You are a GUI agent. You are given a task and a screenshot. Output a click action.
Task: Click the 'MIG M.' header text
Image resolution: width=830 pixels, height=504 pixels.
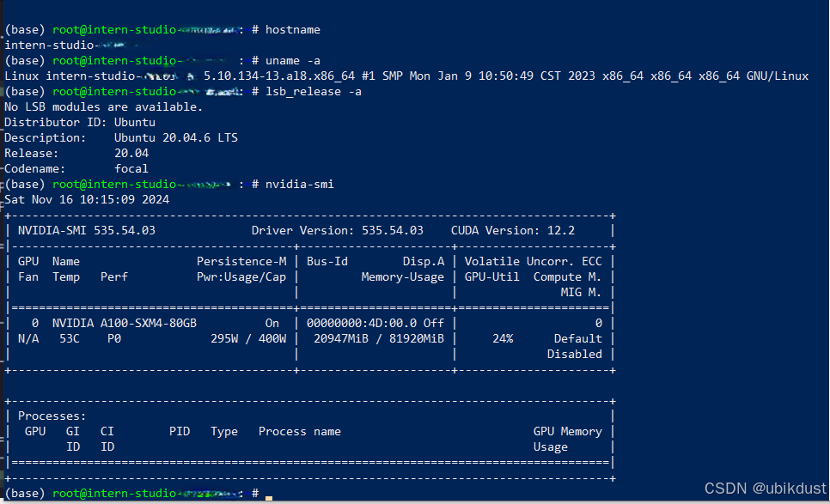(581, 292)
